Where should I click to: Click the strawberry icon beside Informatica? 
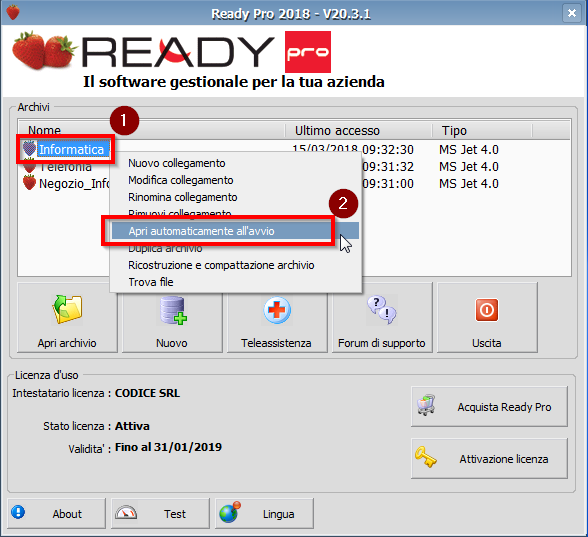(29, 148)
